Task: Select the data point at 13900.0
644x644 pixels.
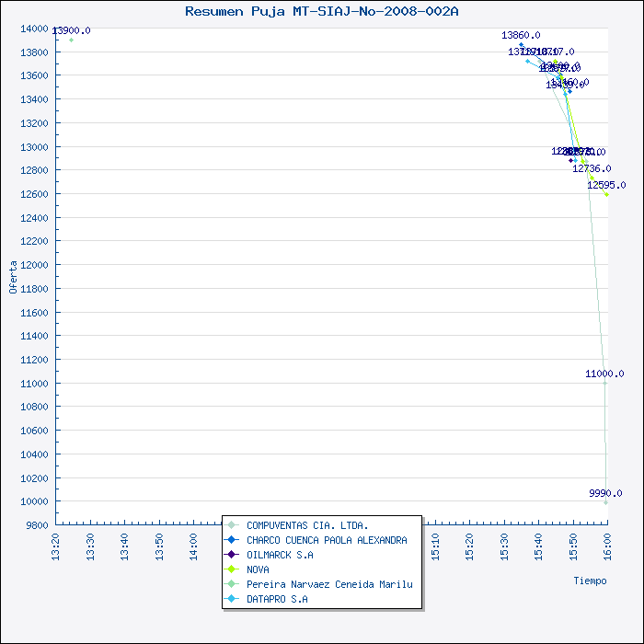Action: tap(71, 40)
